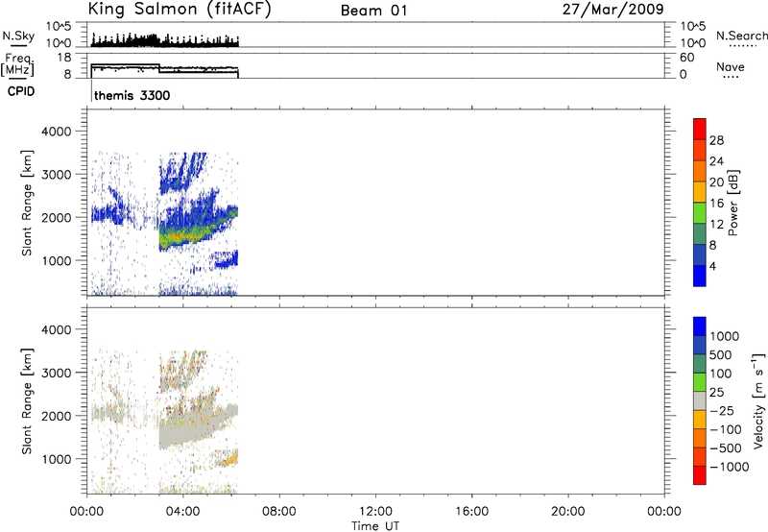Pick the light green 12–16 dB colorbar segment
The image size is (768, 532).
pos(700,212)
